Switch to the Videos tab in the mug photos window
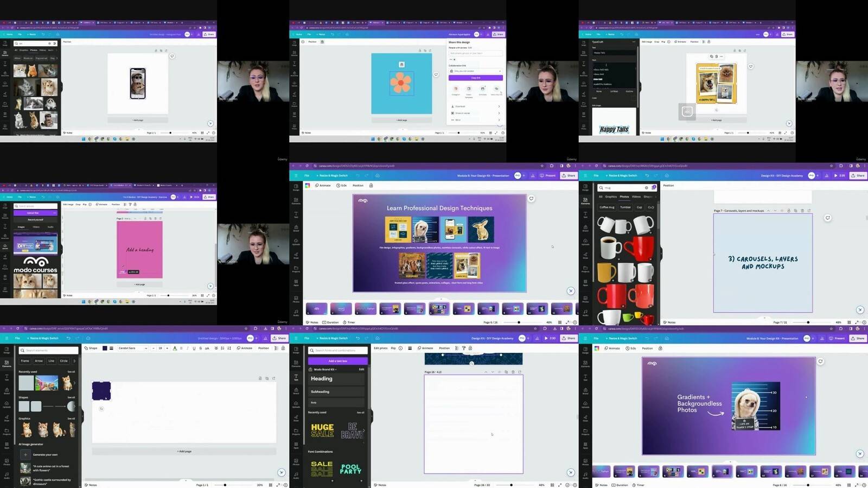The image size is (868, 488). click(636, 197)
